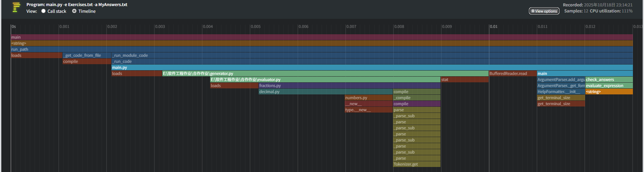This screenshot has height=172, width=644.
Task: Click the compile frame under _get_code_from_file
Action: [x=87, y=61]
